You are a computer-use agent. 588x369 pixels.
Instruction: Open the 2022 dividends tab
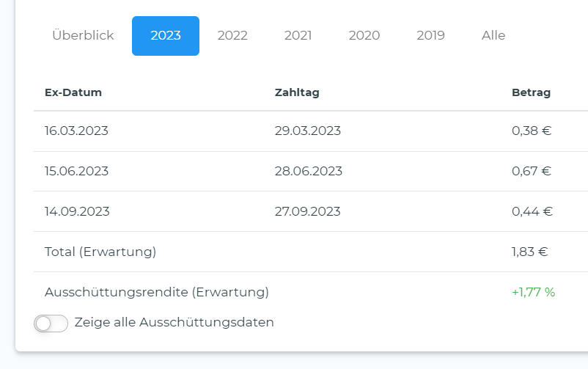coord(232,35)
